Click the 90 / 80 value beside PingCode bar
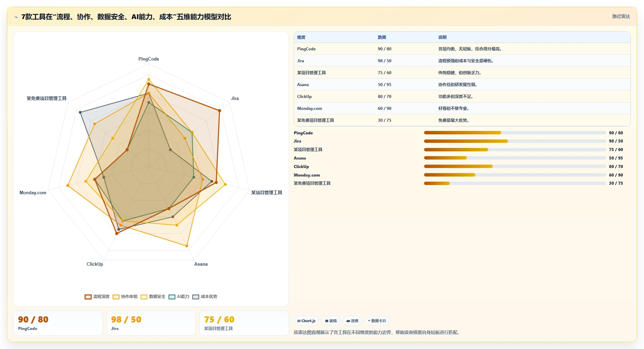644x349 pixels. [x=616, y=133]
